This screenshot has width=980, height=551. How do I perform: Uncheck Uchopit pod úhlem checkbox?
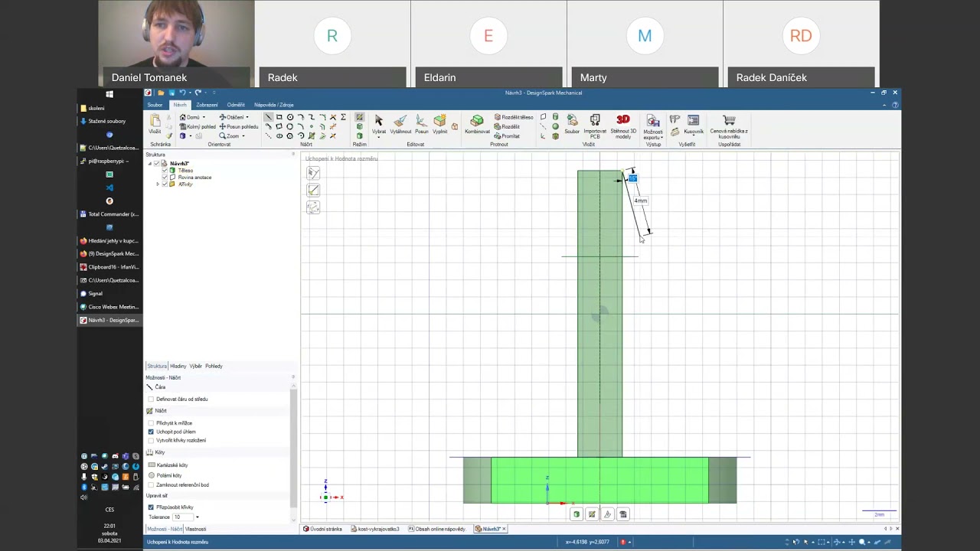151,432
